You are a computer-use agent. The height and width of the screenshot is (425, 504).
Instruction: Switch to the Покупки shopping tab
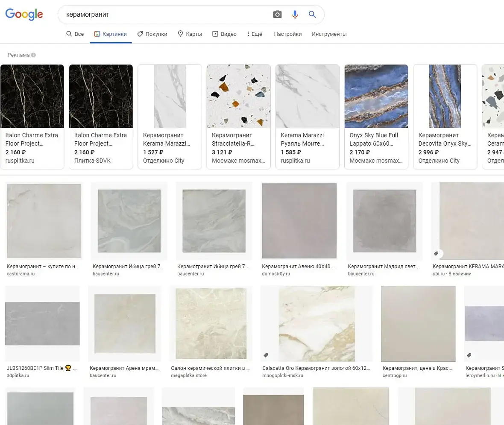click(x=152, y=34)
